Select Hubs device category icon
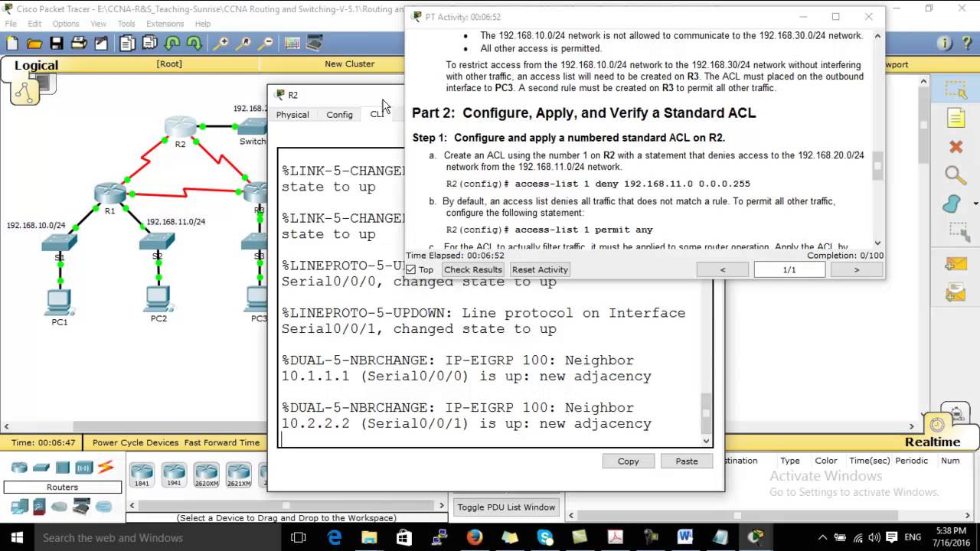 coord(63,468)
